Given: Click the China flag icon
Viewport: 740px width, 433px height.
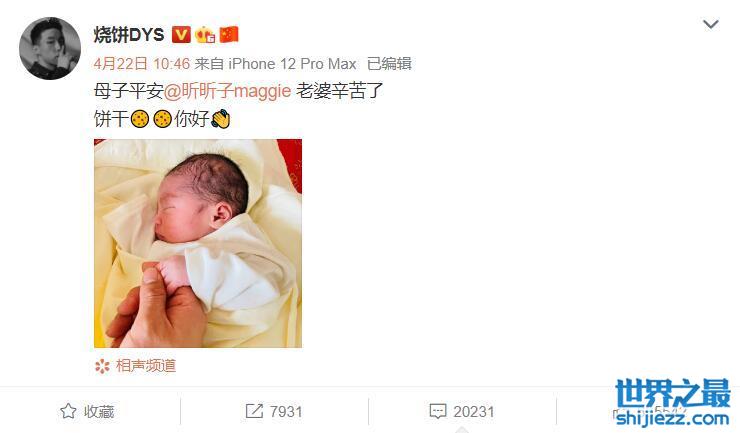Looking at the screenshot, I should tap(229, 34).
